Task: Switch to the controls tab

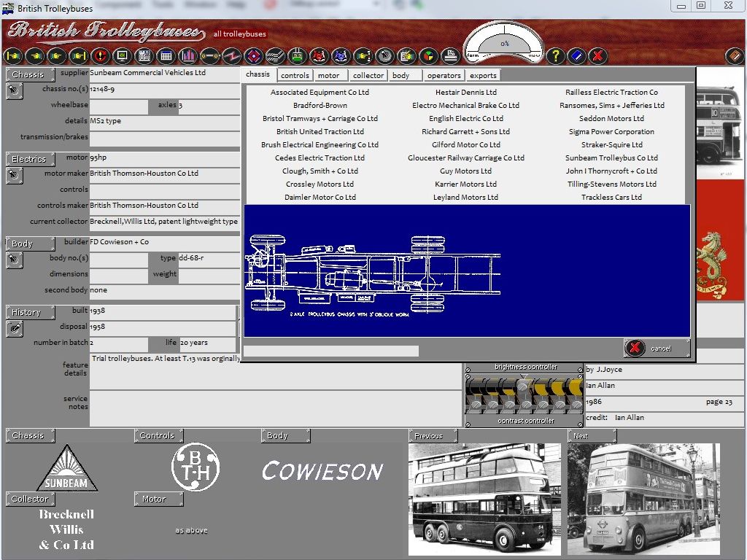Action: pos(295,75)
